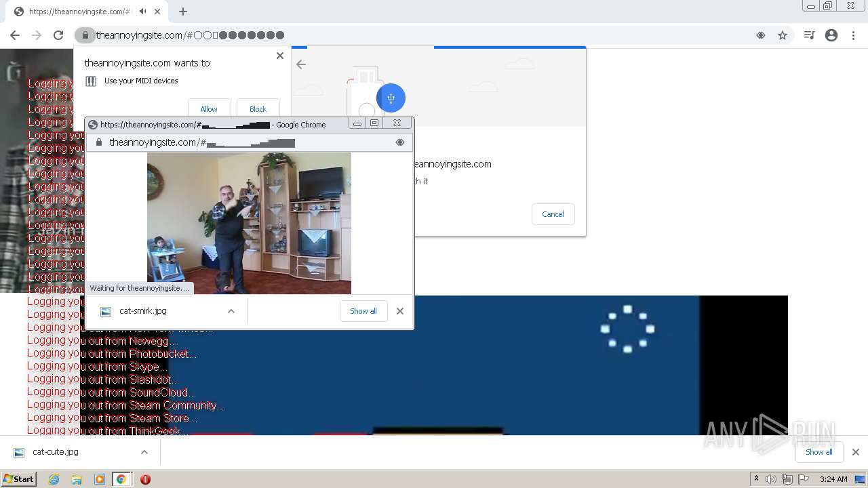The image size is (868, 488).
Task: Open the volume control in the tray
Action: 771,479
